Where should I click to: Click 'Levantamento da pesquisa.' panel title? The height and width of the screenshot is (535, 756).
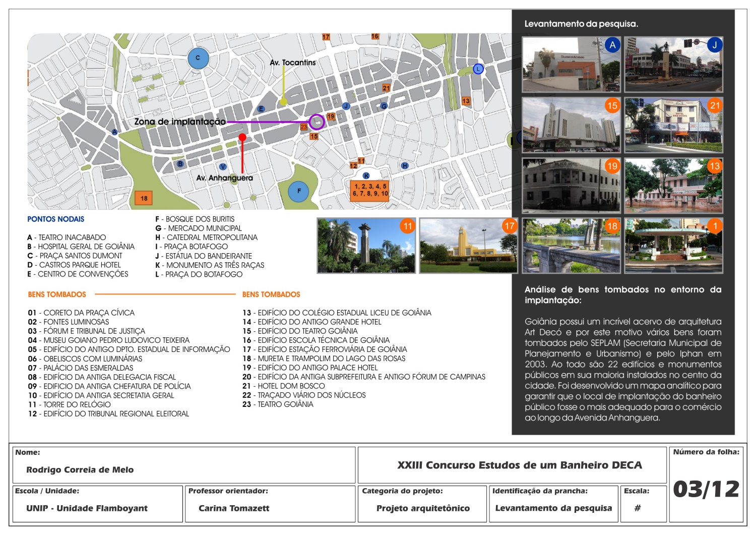[581, 24]
